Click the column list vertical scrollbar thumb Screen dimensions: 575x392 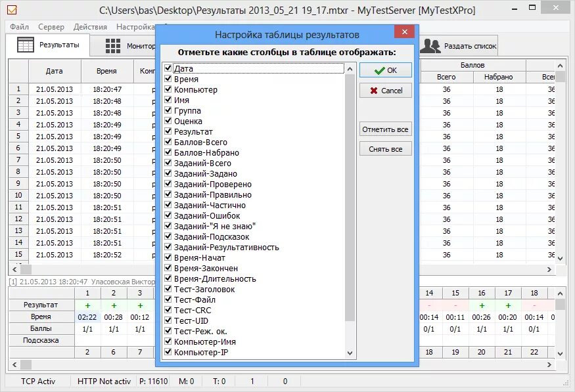(x=350, y=198)
